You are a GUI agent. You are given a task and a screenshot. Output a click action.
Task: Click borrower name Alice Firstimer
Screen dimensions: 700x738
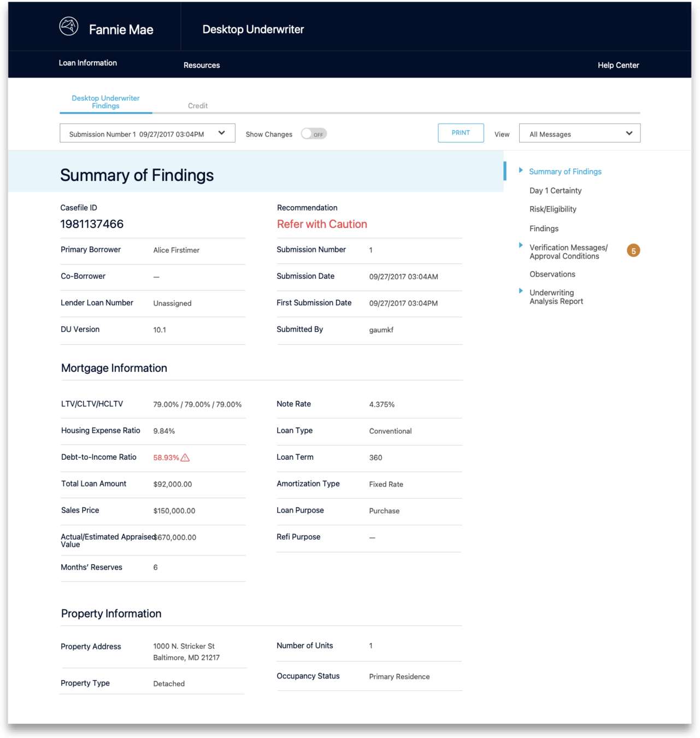pyautogui.click(x=176, y=250)
